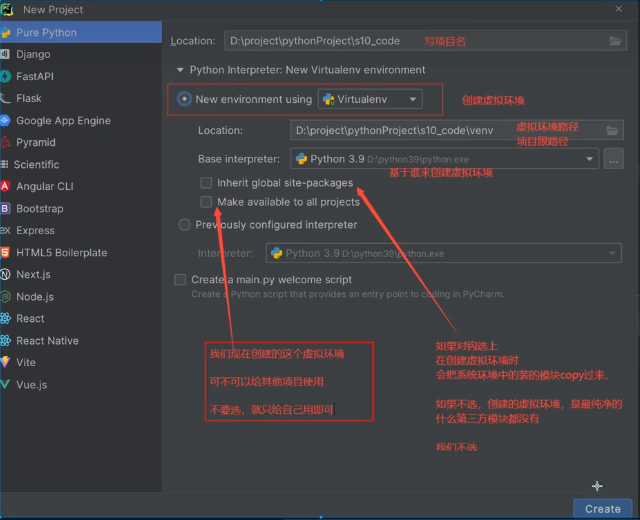Check Make available to all projects
Image resolution: width=640 pixels, height=520 pixels.
[x=206, y=202]
